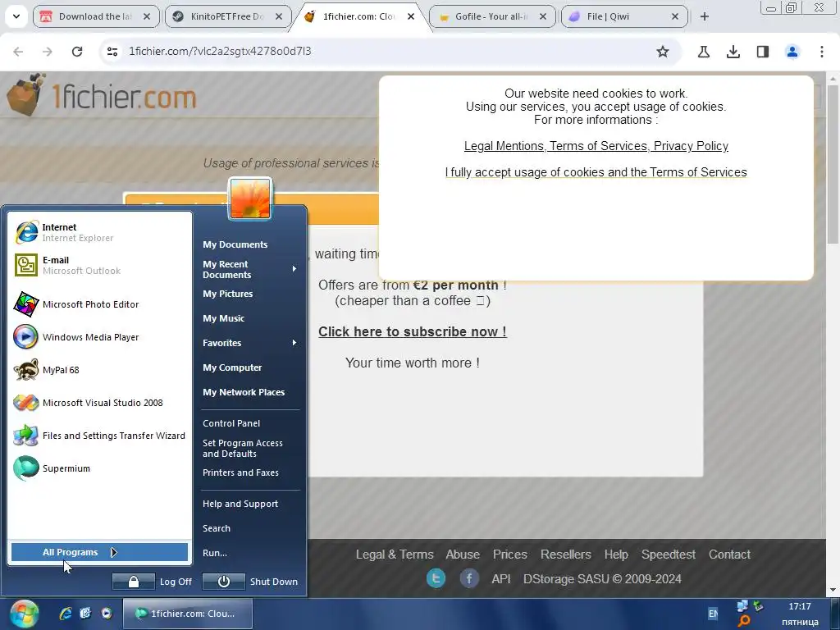Image resolution: width=840 pixels, height=630 pixels.
Task: Open 1fichier Facebook icon in footer
Action: coord(469,578)
